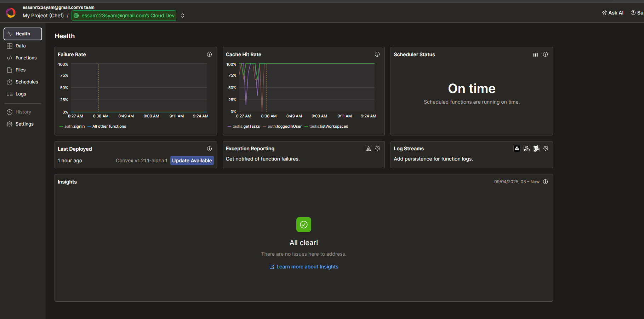Select the Datadog log stream integration
This screenshot has width=644, height=319.
(x=537, y=149)
